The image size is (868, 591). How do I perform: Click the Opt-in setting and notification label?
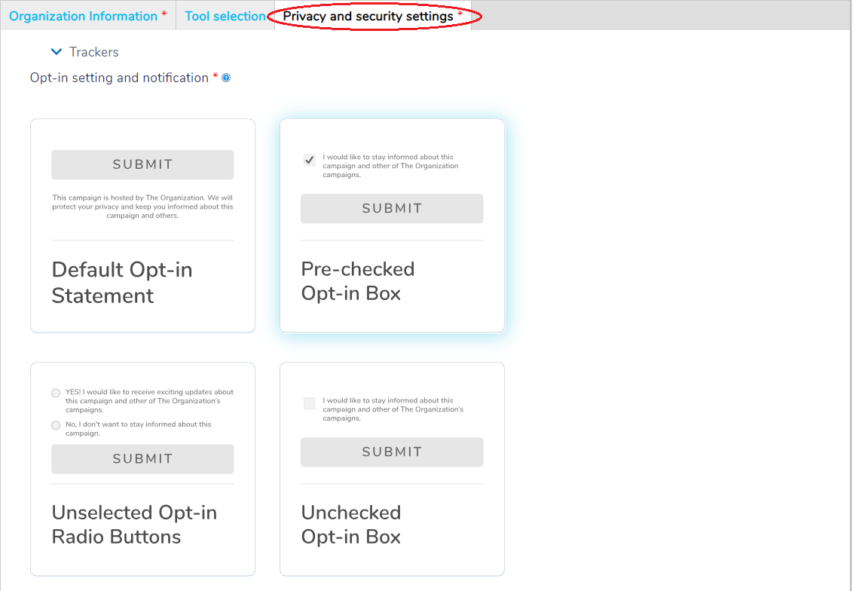(119, 78)
